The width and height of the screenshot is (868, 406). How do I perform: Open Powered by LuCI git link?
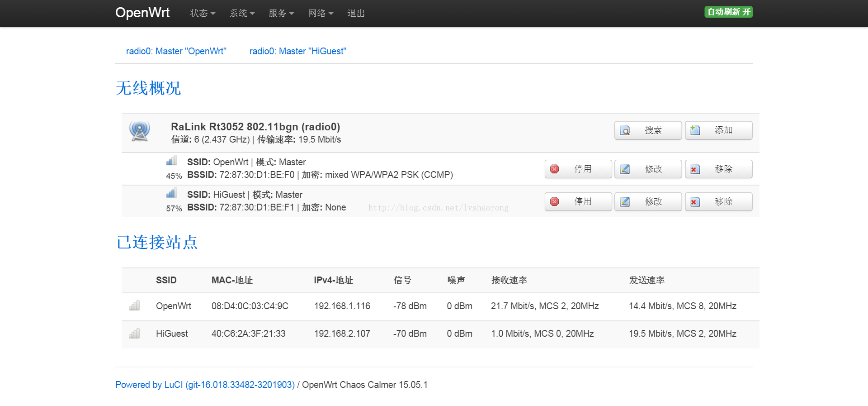tap(205, 385)
